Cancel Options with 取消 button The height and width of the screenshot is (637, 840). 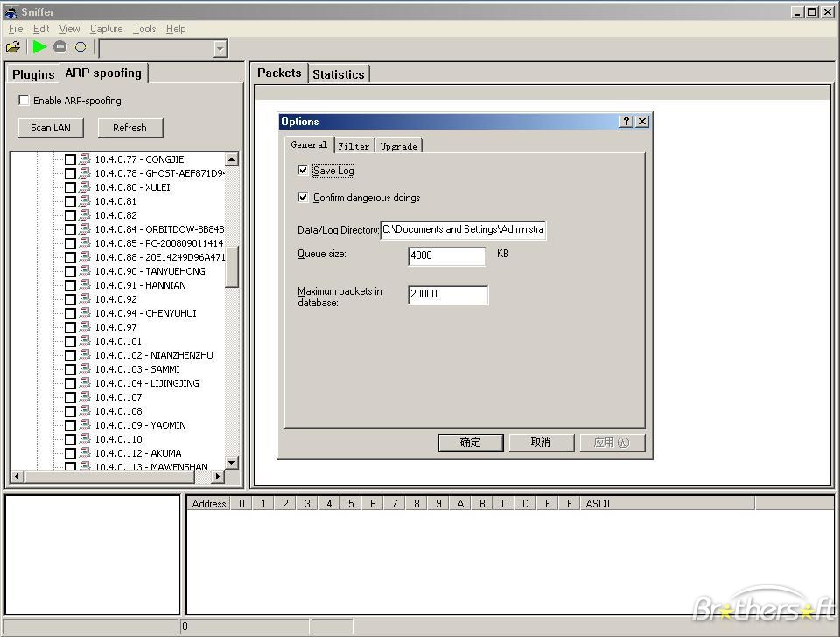[541, 443]
